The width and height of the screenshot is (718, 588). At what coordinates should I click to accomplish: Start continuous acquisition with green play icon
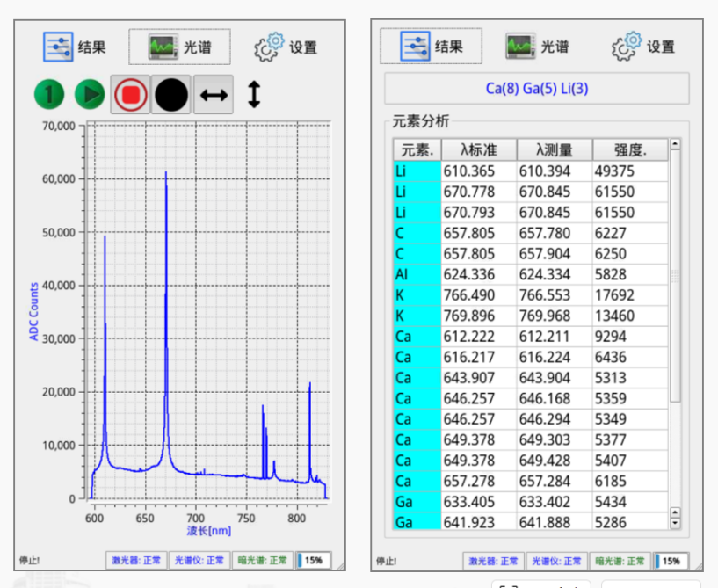(x=90, y=95)
